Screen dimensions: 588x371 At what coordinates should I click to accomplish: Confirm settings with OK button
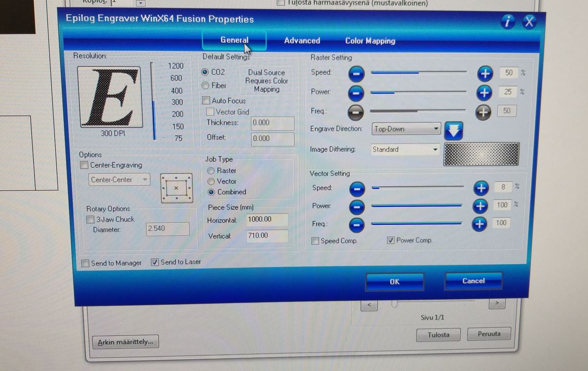tap(394, 282)
